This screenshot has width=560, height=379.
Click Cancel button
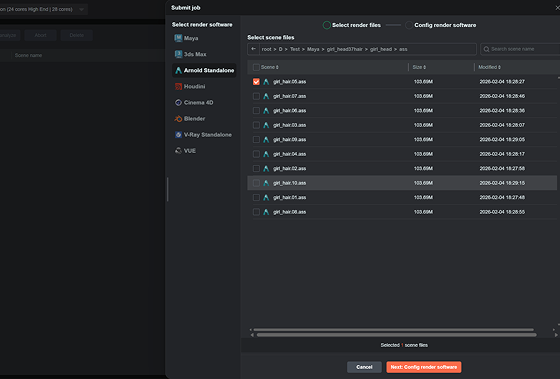(x=364, y=367)
